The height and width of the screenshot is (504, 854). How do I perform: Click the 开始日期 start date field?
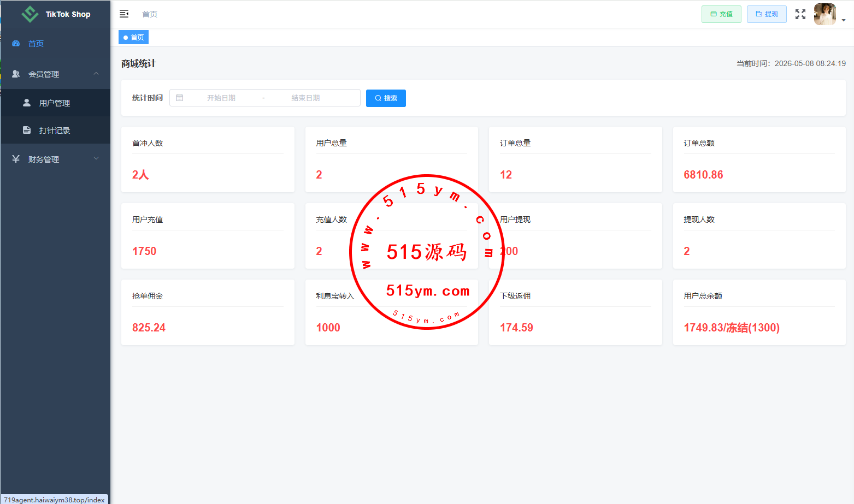point(221,98)
